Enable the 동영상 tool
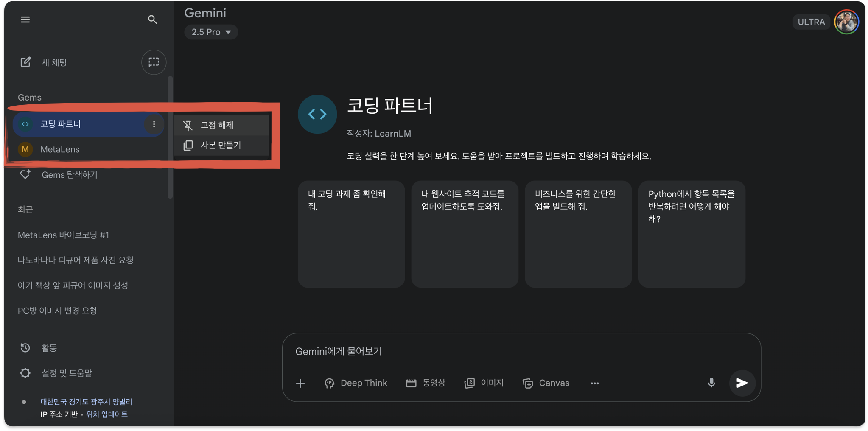The image size is (868, 431). click(x=426, y=383)
